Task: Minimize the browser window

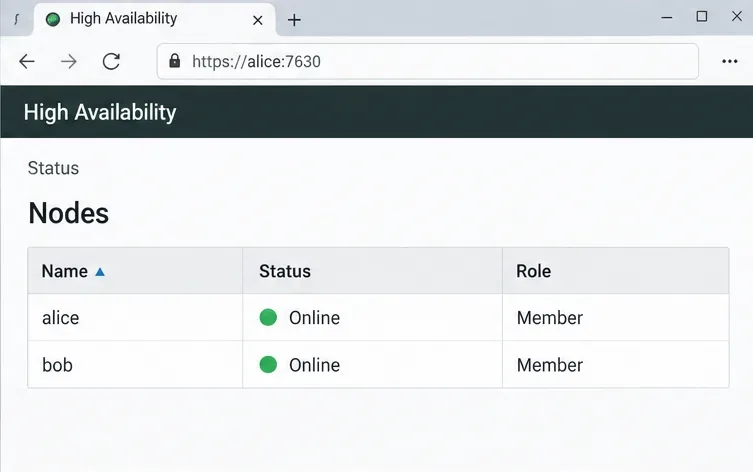Action: point(667,17)
